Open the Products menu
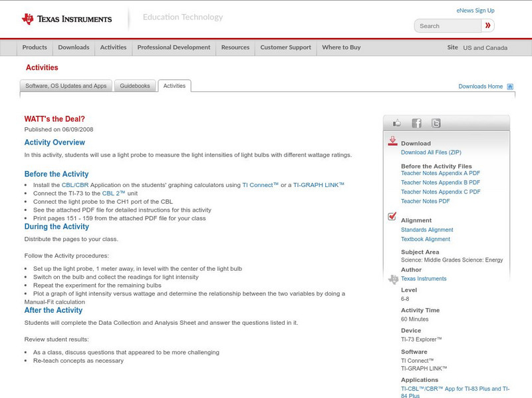Screen dimensions: 532x398 (35, 48)
